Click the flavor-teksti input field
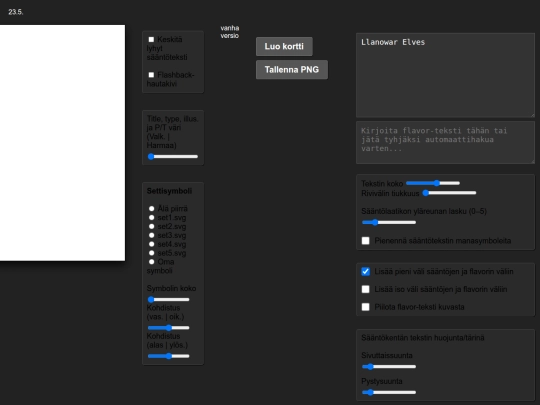The image size is (540, 405). point(445,142)
